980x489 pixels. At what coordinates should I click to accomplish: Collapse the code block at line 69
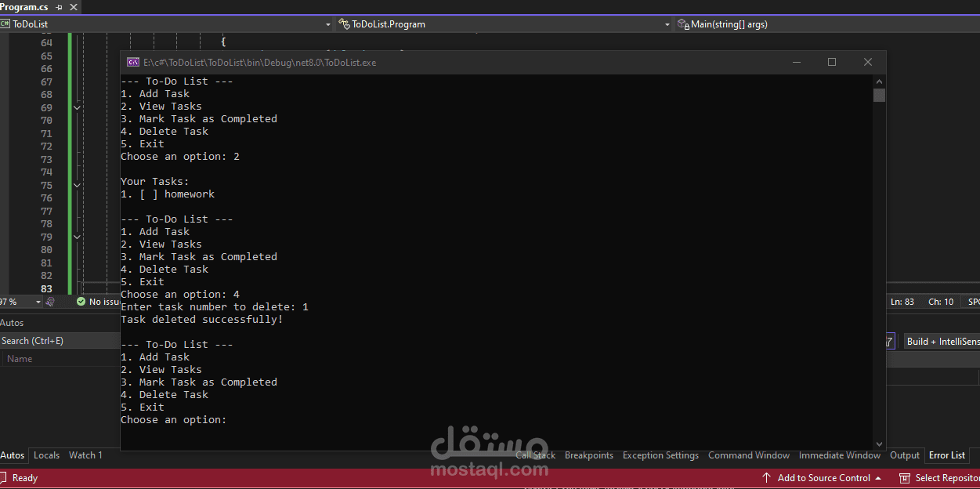tap(77, 107)
